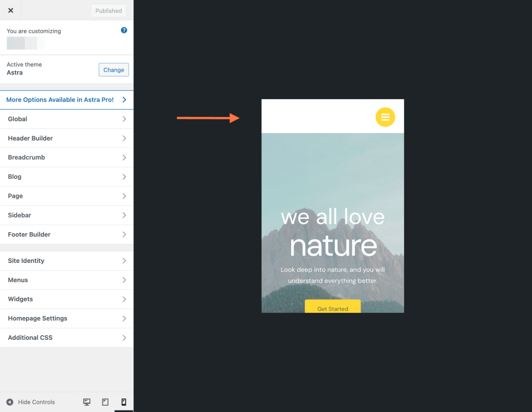Screen dimensions: 532x412
Task: Open the customizer help question-mark icon
Action: pos(124,30)
